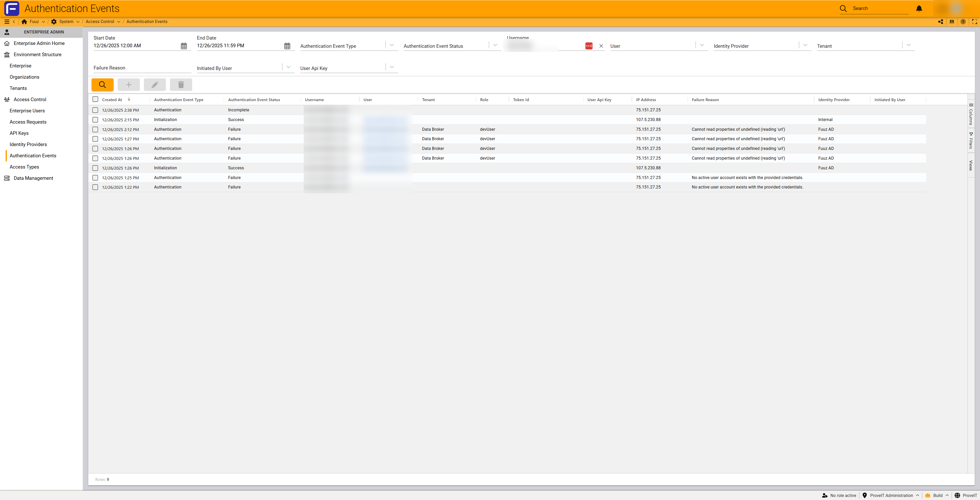The image size is (980, 500).
Task: Expand the Initiated By User dropdown
Action: click(x=288, y=67)
